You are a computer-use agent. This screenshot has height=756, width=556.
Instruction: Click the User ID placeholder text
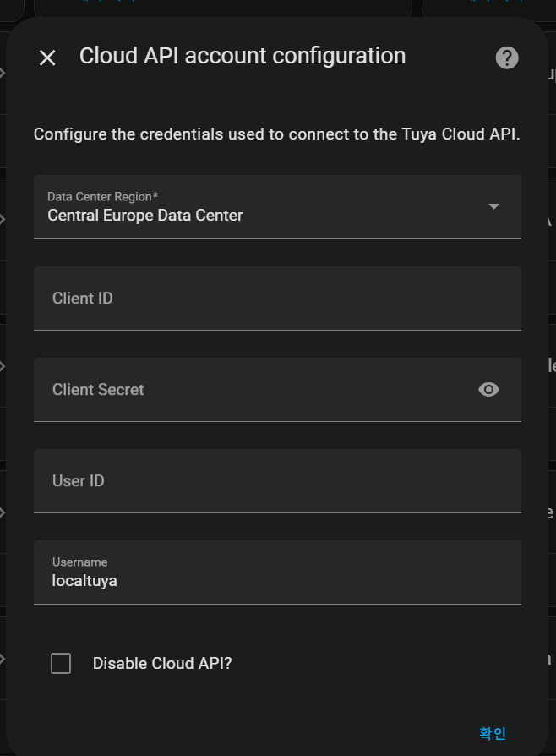click(79, 481)
